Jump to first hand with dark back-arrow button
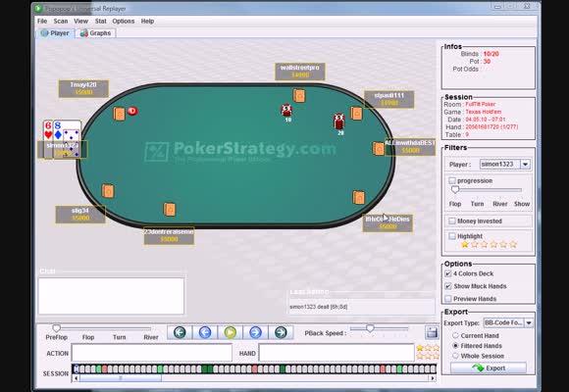Screen dimensions: 569x392 (x=180, y=332)
